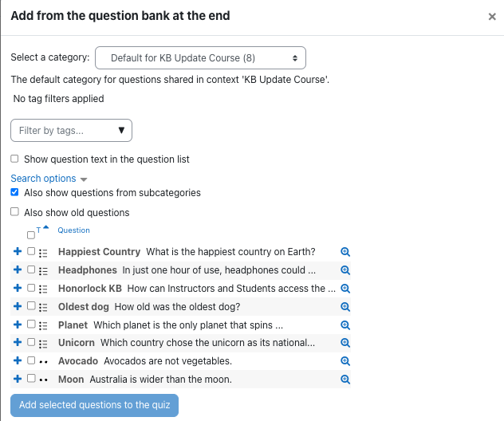Preview the Oldest dog question

tap(345, 307)
